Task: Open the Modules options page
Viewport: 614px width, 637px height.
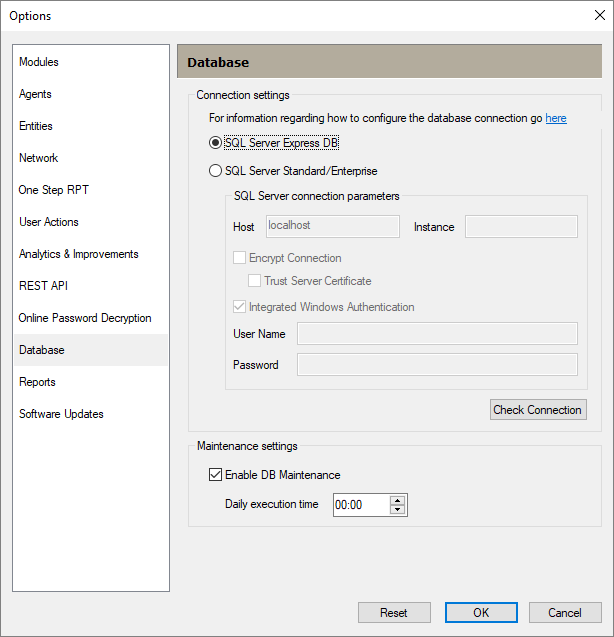Action: (39, 62)
